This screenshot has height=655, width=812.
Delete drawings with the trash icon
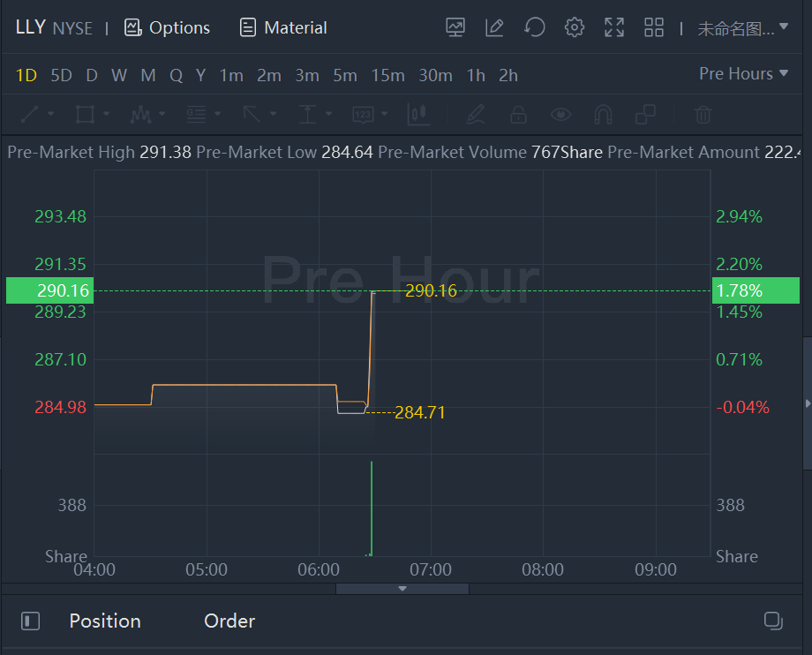(703, 114)
